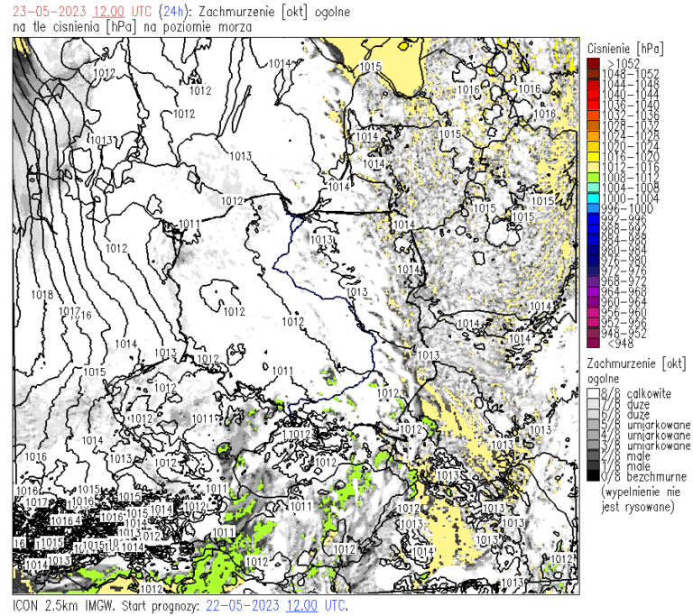
Task: Pick the 3/8 umiarkowane cloud swatch
Action: 593,446
